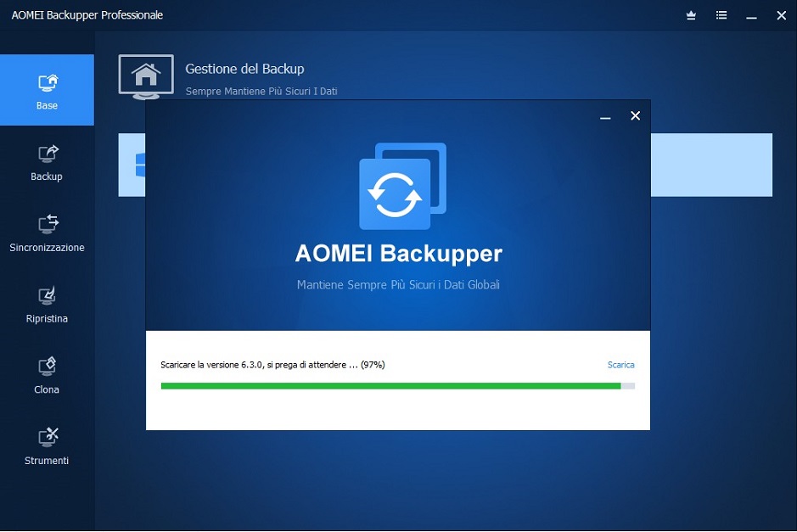This screenshot has width=797, height=532.
Task: Switch to Sincronizzazione in sidebar
Action: (47, 233)
